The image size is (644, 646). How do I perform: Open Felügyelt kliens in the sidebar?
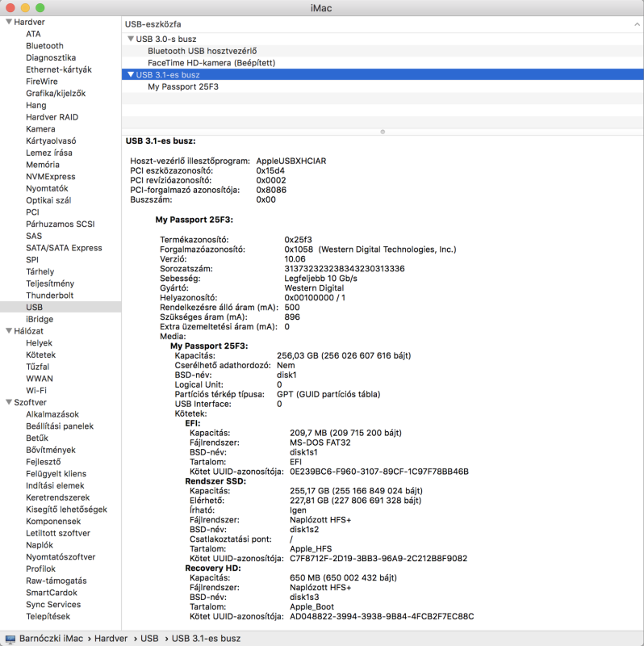coord(56,474)
